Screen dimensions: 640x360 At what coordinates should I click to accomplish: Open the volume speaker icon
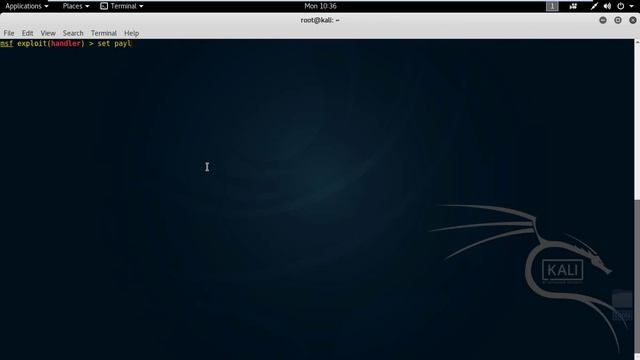pos(607,6)
